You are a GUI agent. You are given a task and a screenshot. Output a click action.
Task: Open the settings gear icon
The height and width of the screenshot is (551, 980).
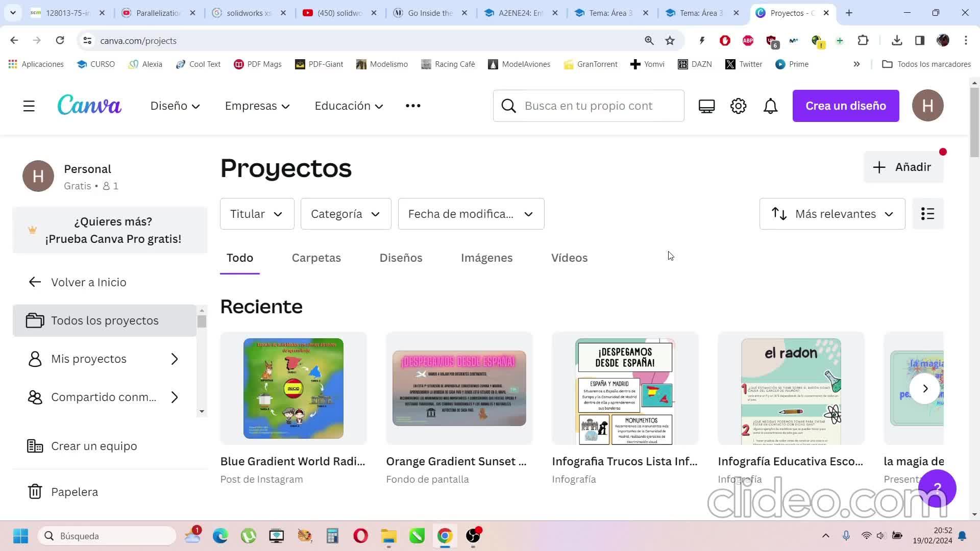(738, 106)
